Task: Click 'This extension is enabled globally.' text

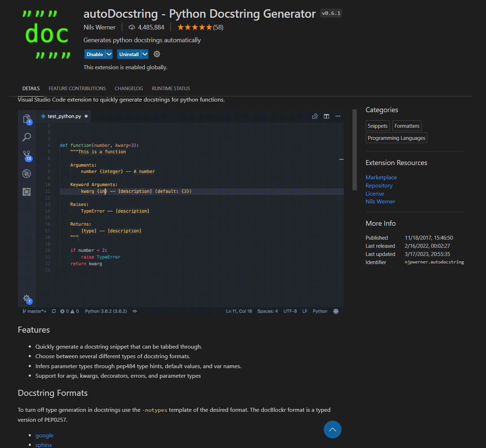Action: (x=125, y=67)
